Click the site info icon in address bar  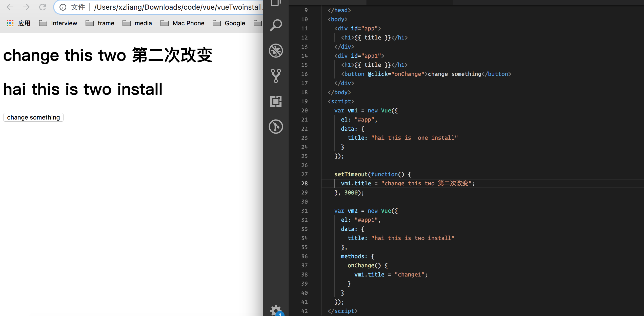(63, 7)
